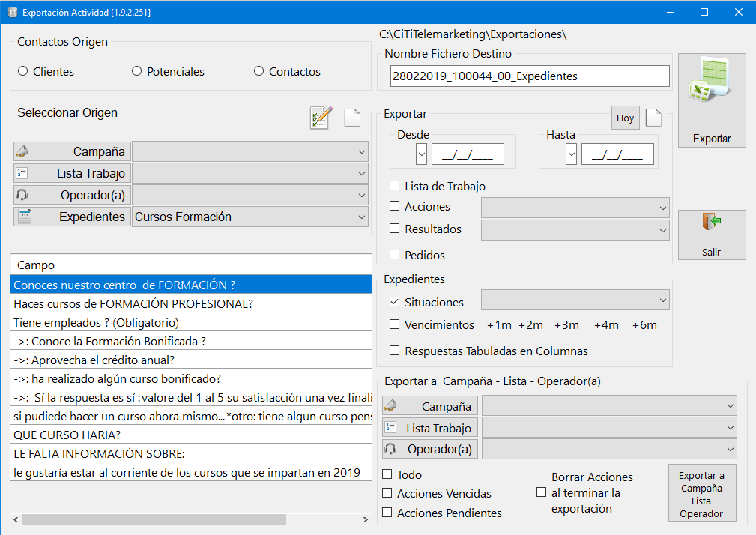Viewport: 756px width, 535px height.
Task: Enable the Pedidos checkbox
Action: point(394,255)
